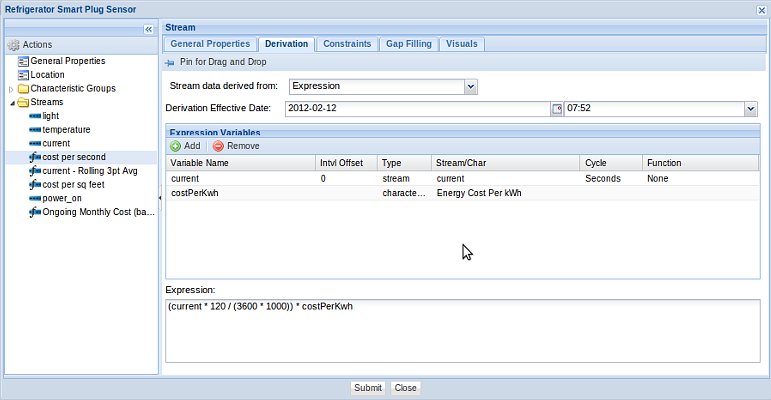Viewport: 771px width, 400px height.
Task: Switch to the Constraints tab
Action: coord(347,44)
